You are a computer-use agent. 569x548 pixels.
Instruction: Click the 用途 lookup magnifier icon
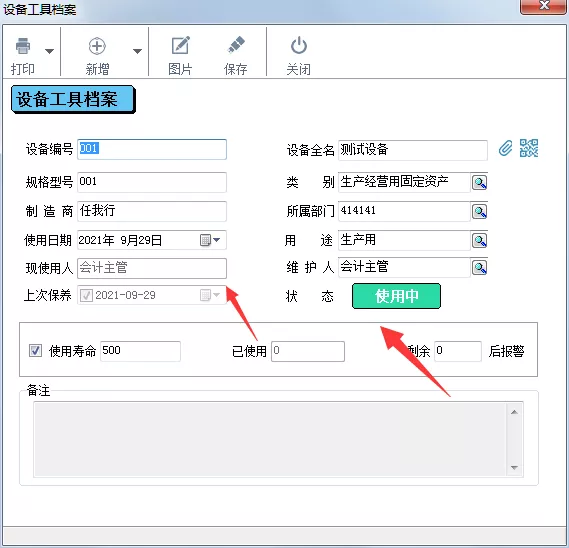(479, 240)
